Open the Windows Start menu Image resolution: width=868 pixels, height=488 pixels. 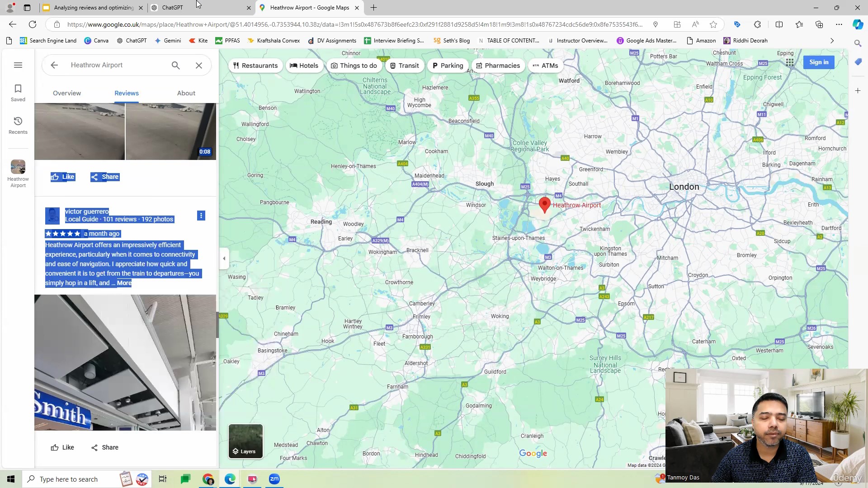(11, 479)
